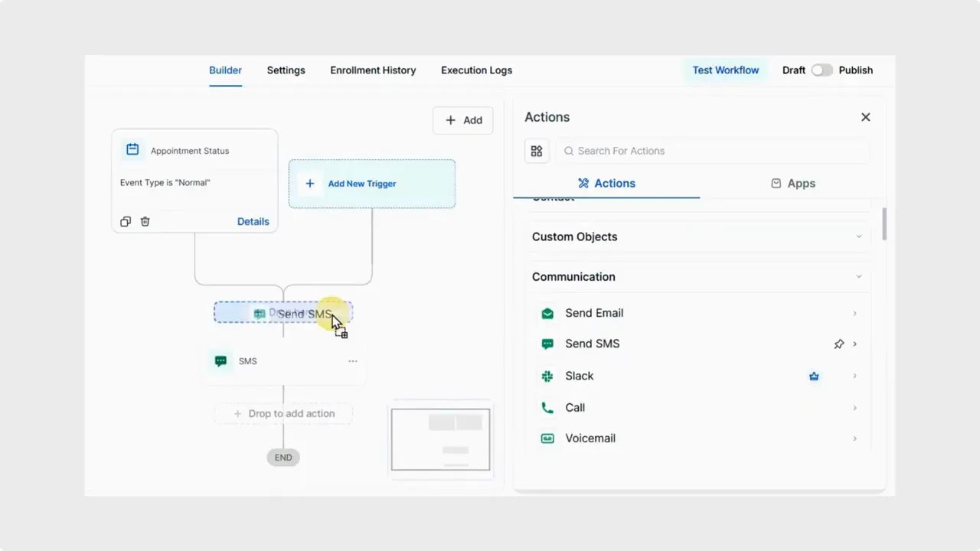The image size is (980, 551).
Task: Open the Send Email action
Action: [547, 313]
